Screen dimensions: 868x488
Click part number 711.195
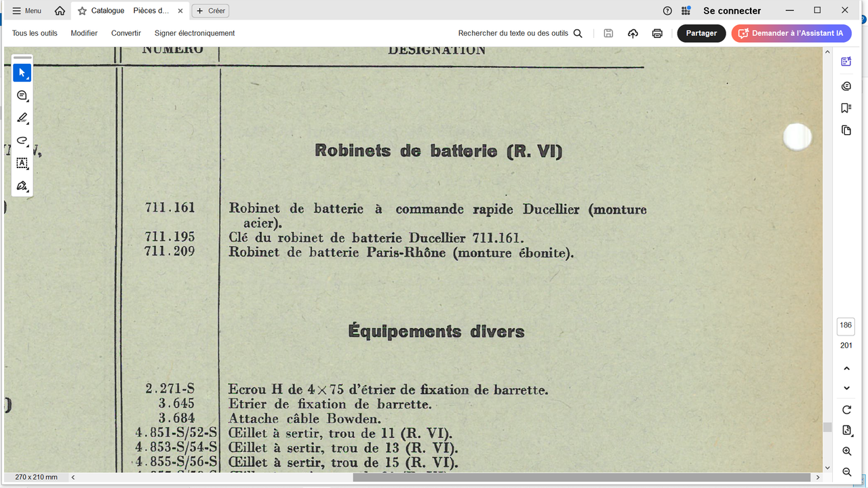(170, 237)
